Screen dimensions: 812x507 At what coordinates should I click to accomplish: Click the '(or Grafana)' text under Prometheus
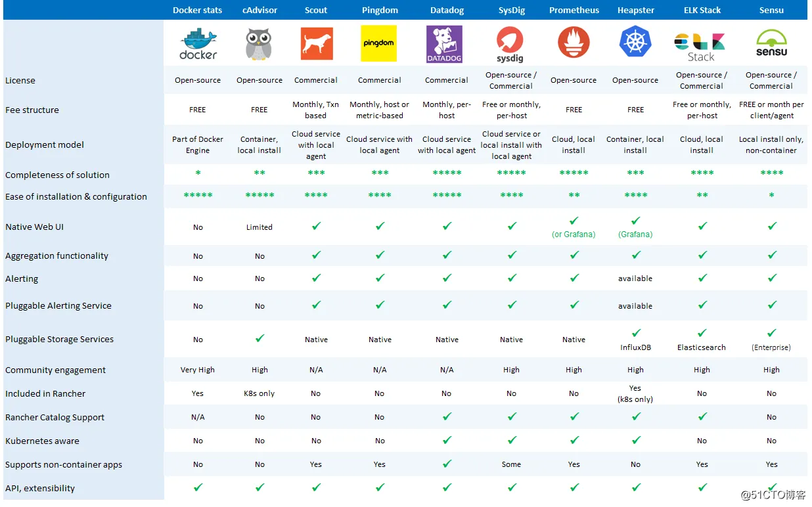(x=574, y=234)
